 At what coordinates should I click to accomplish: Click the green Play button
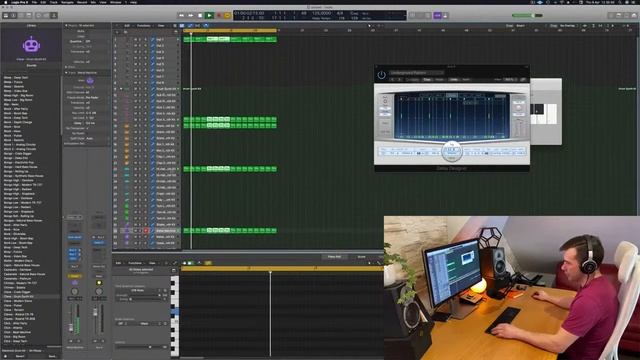click(x=209, y=16)
